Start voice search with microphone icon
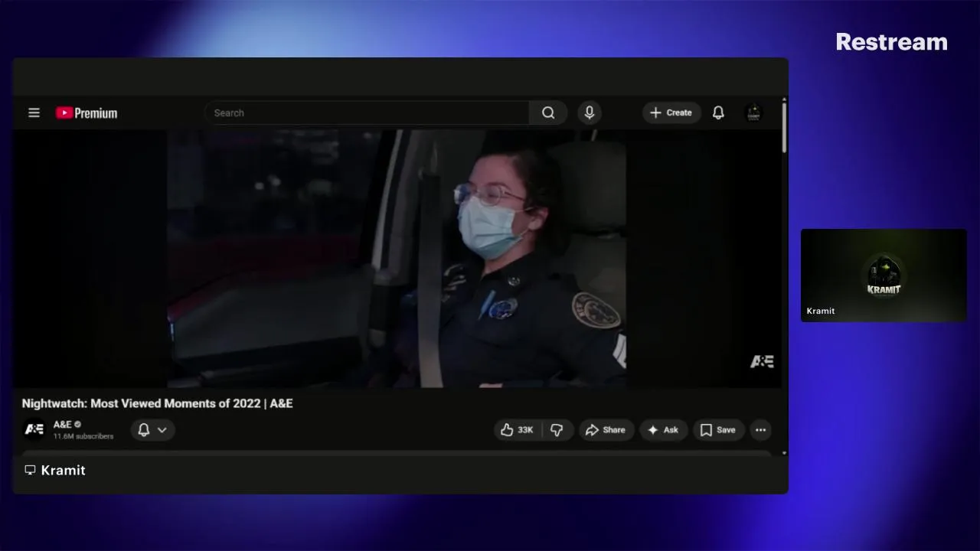Image resolution: width=980 pixels, height=551 pixels. (589, 112)
